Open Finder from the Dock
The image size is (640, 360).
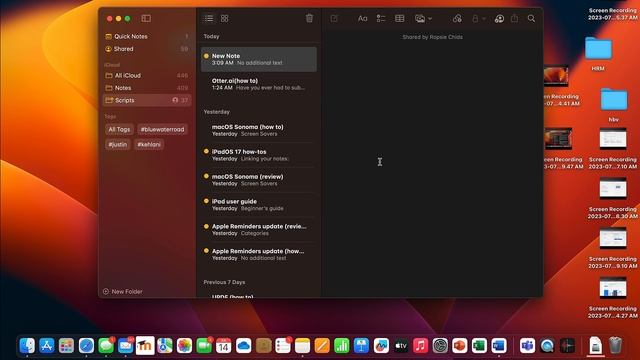click(x=27, y=346)
